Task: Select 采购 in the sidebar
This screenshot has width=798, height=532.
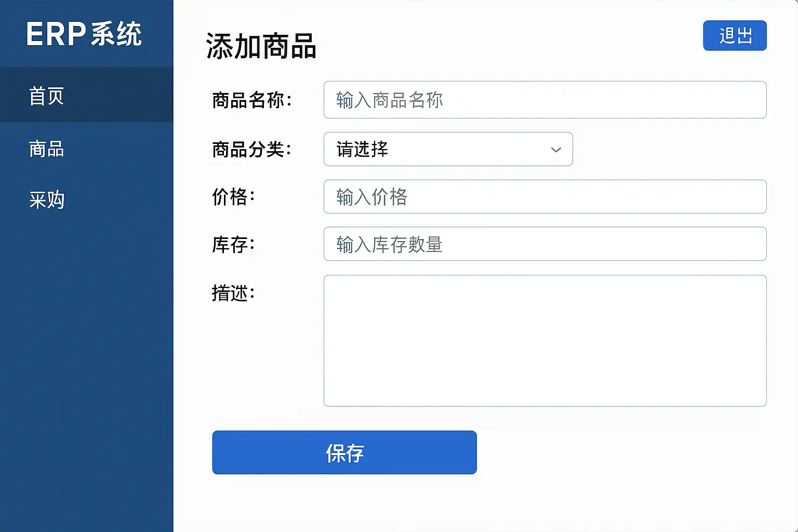Action: coord(47,200)
